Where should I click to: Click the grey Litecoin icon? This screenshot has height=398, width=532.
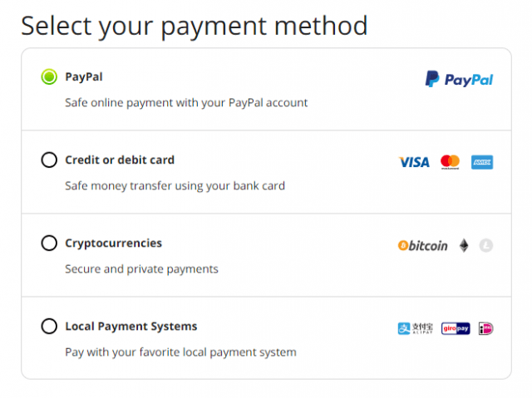point(485,245)
